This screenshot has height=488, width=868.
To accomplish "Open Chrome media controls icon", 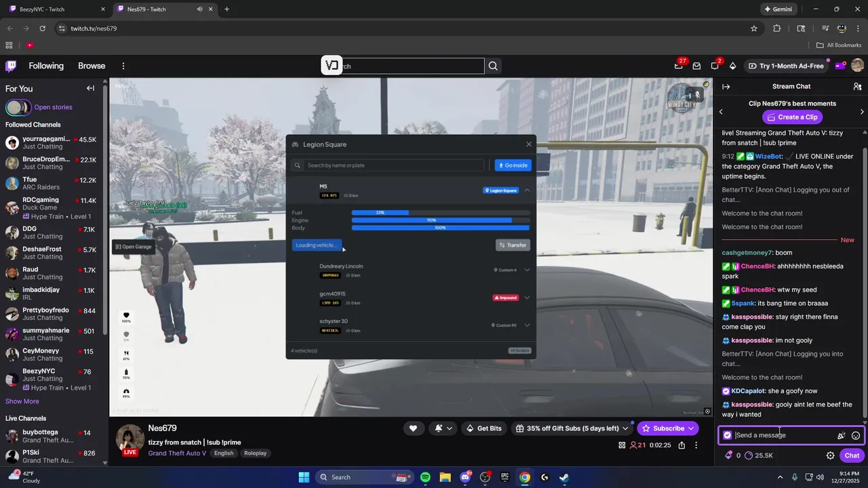I will [825, 28].
